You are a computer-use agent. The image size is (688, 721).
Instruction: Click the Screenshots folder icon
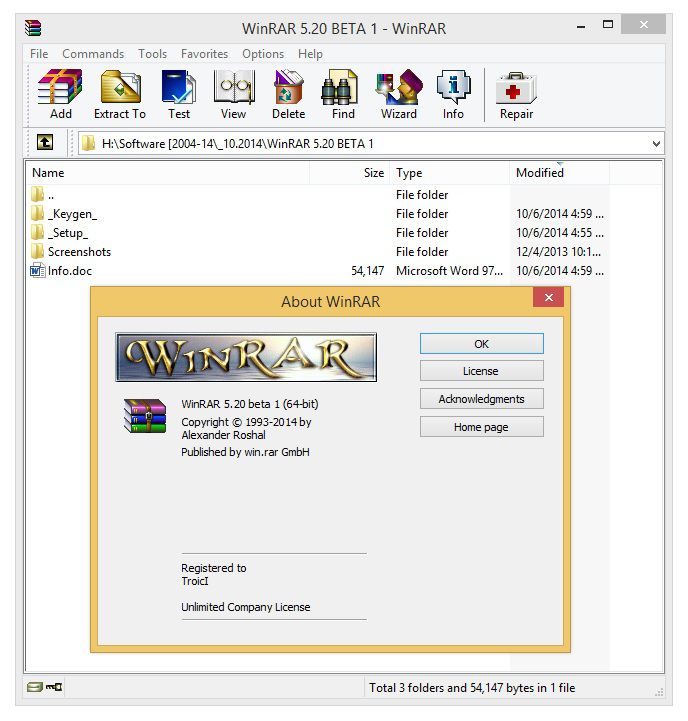point(38,251)
